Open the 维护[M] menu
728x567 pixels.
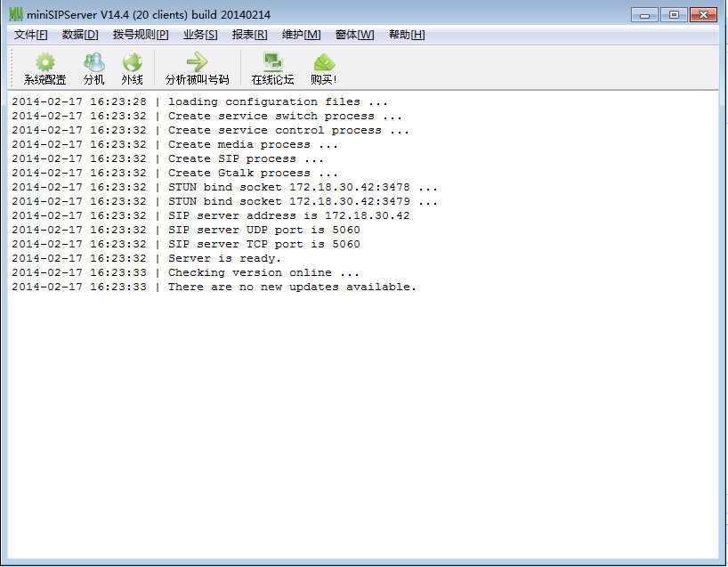click(x=302, y=35)
